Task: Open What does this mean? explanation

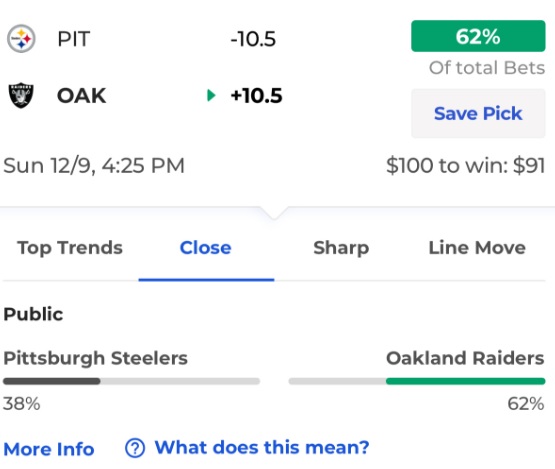Action: pos(262,447)
